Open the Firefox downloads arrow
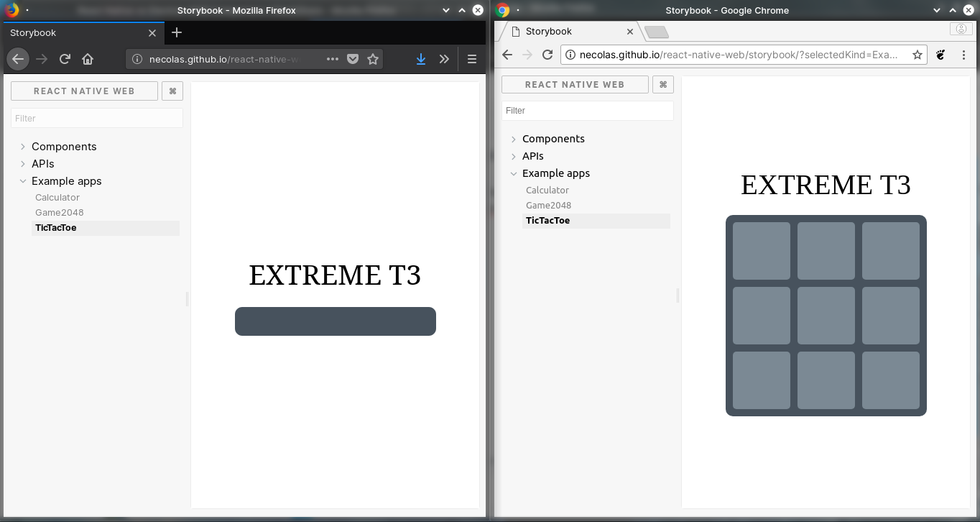Screen dimensions: 980x522 point(421,59)
